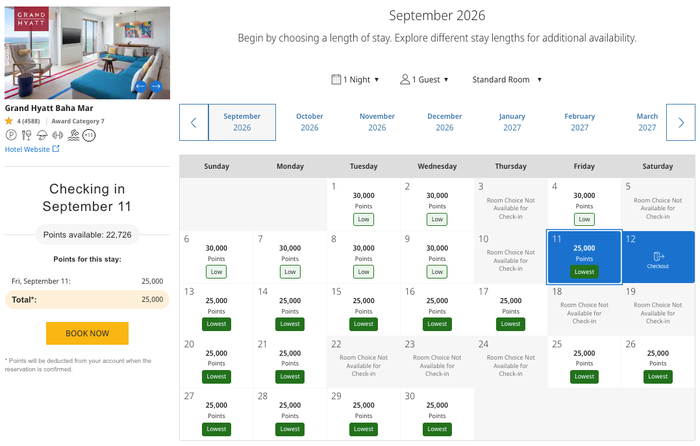This screenshot has width=700, height=446.
Task: Click the guest person icon
Action: click(405, 79)
